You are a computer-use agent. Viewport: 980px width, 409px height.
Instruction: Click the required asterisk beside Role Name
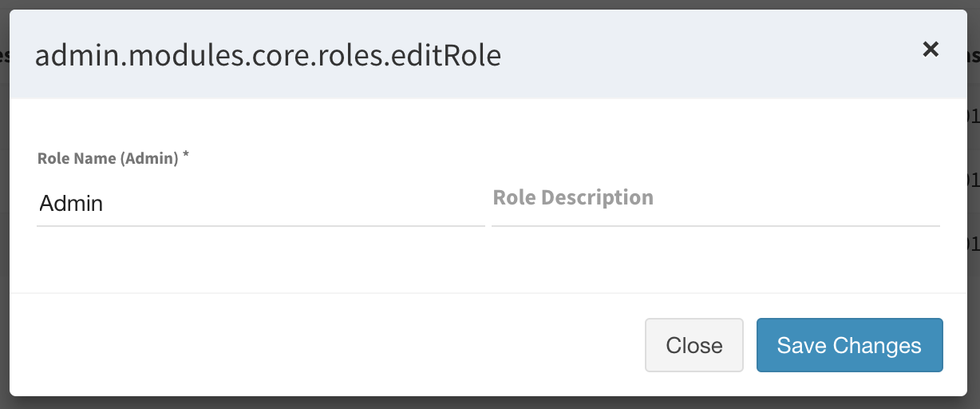pos(186,155)
